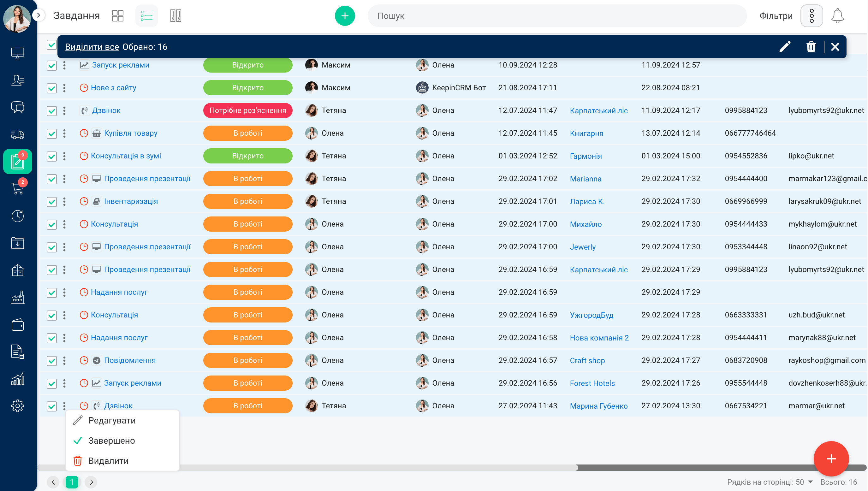Open the Купівля товару task link
This screenshot has width=868, height=491.
(x=130, y=133)
